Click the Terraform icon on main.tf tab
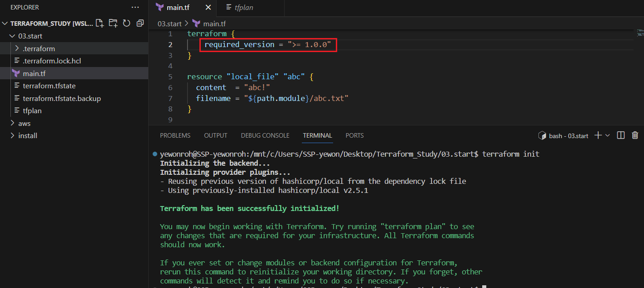The image size is (644, 288). (x=160, y=7)
